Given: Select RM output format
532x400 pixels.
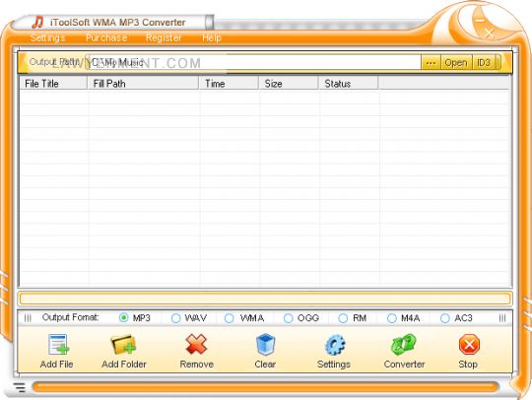Looking at the screenshot, I should coord(343,318).
